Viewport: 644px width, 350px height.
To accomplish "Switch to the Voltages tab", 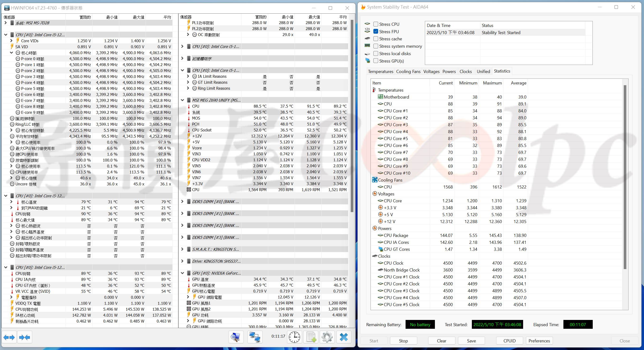I will (x=431, y=72).
